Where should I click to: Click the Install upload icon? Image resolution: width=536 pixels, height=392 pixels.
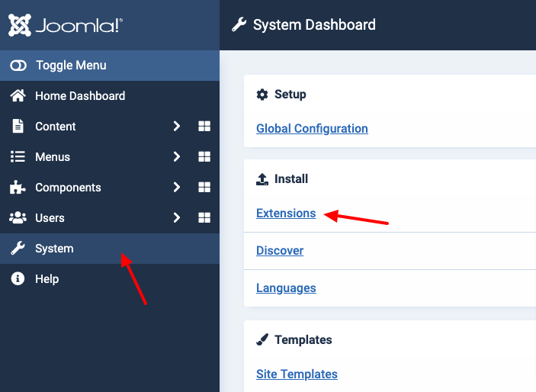click(262, 179)
